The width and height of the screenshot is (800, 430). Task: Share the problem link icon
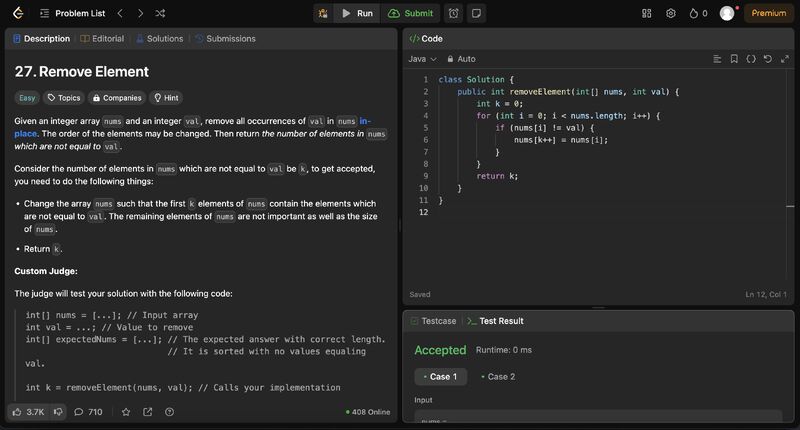pyautogui.click(x=147, y=412)
